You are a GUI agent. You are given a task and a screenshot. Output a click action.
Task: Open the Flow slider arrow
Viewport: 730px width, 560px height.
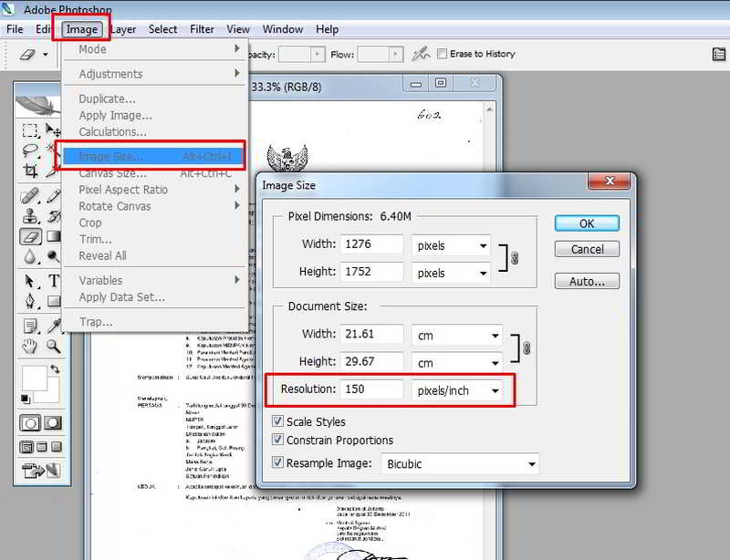pyautogui.click(x=396, y=54)
